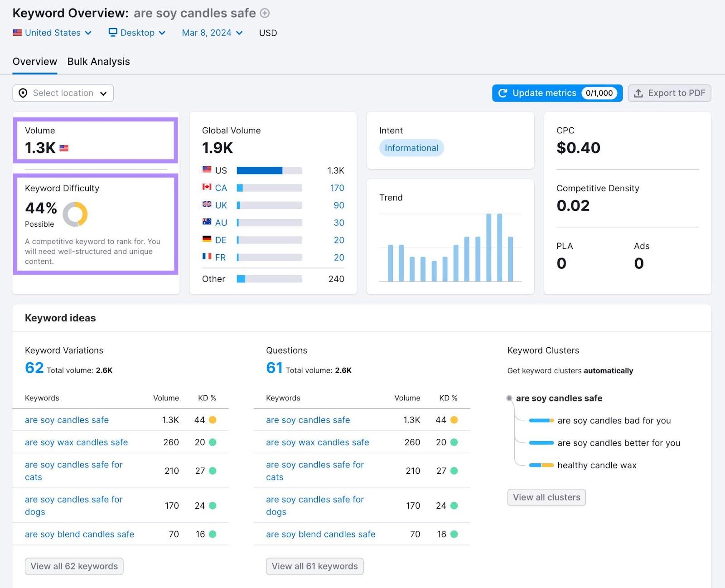The image size is (725, 588).
Task: Open 'are soy candles safe for cats' in Variations
Action: 74,471
